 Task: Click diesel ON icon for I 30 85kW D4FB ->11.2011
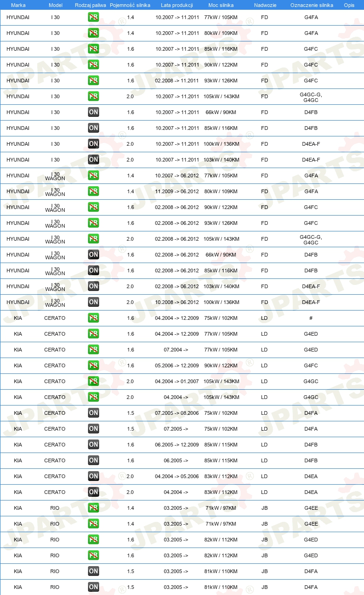(93, 128)
